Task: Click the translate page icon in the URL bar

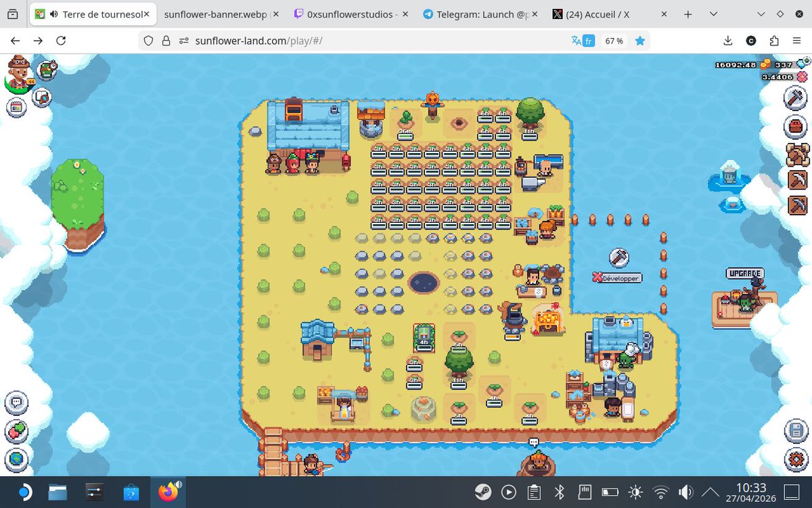Action: [x=582, y=41]
